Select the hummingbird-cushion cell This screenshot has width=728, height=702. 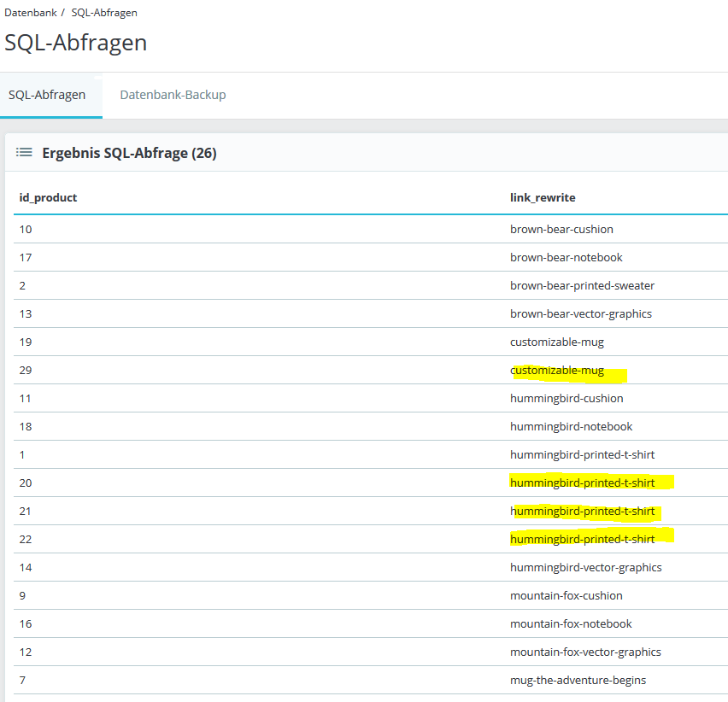coord(567,399)
